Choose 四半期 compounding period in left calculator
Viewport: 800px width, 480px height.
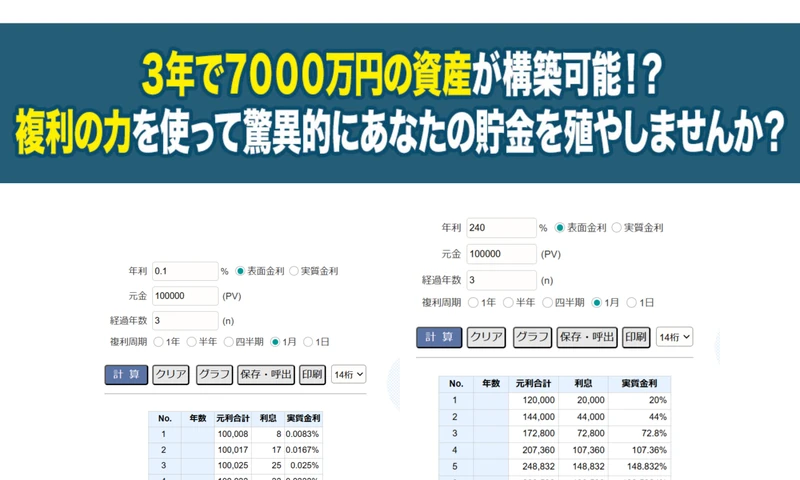229,342
